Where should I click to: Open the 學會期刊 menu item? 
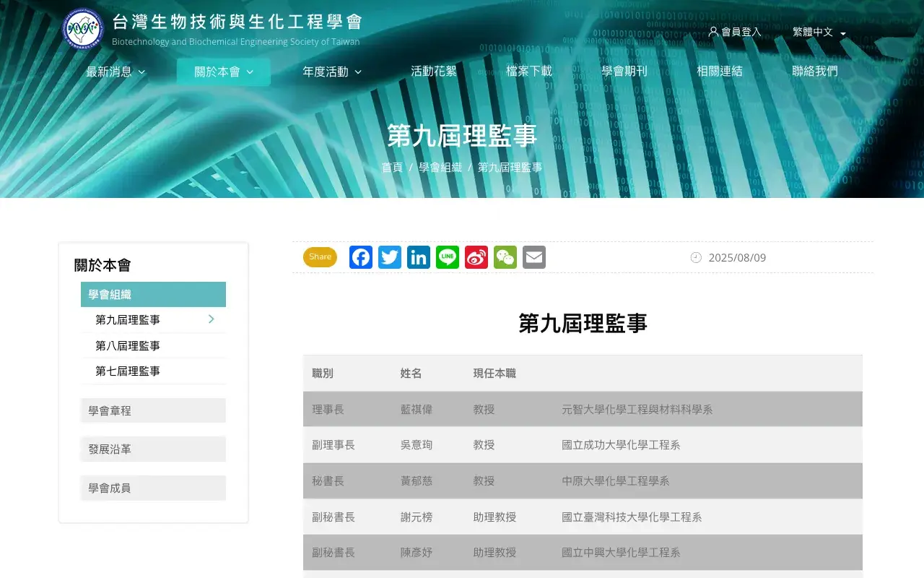coord(624,72)
